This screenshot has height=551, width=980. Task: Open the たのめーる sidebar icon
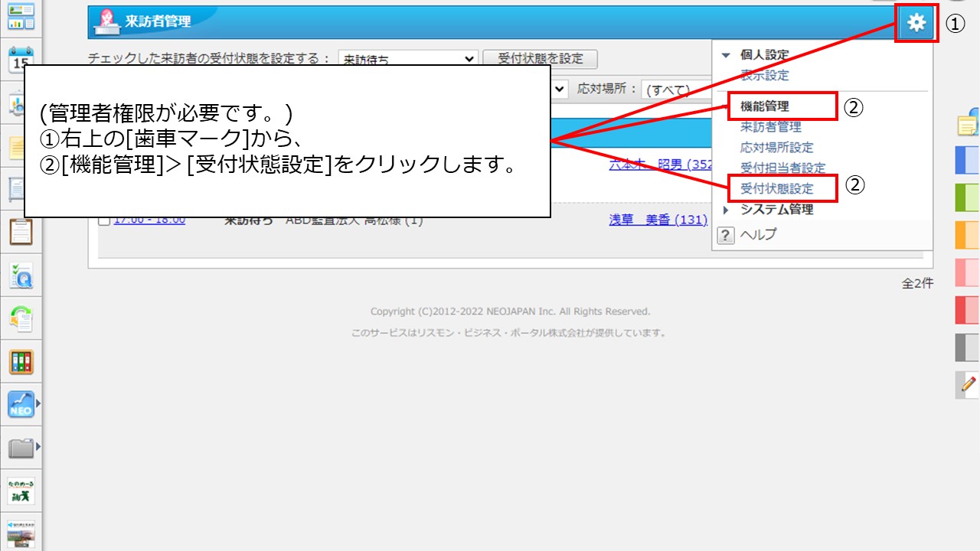[x=21, y=491]
